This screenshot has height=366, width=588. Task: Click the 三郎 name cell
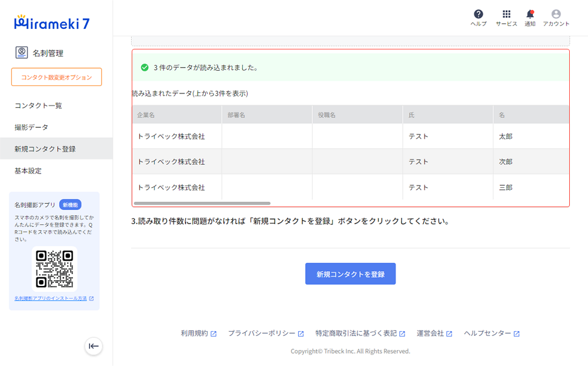click(531, 187)
